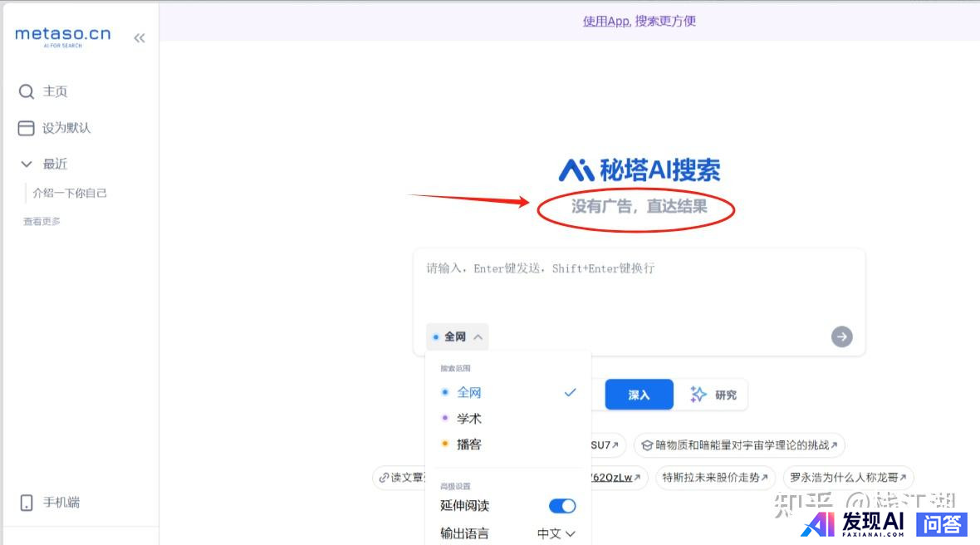Choose 学术 search scope option
This screenshot has width=980, height=545.
(x=469, y=419)
